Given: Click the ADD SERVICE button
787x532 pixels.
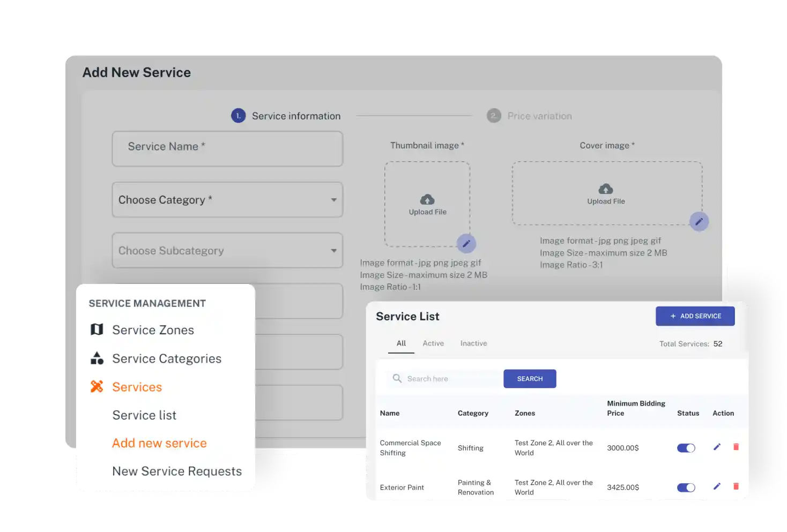Looking at the screenshot, I should click(695, 316).
